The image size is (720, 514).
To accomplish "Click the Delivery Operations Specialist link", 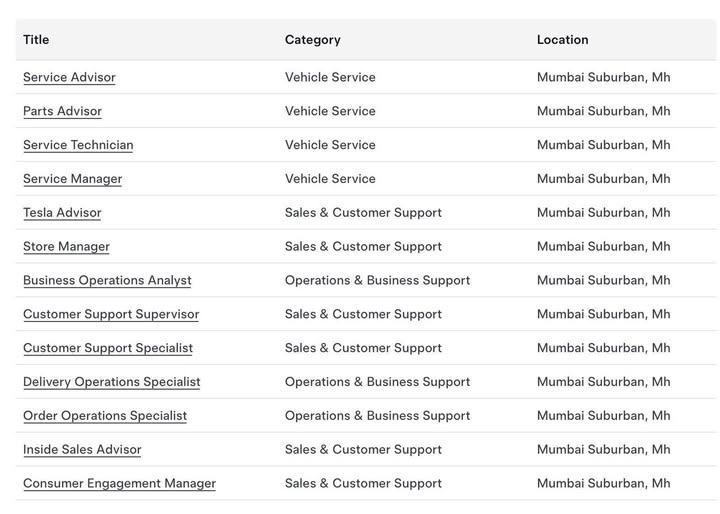I will tap(111, 382).
